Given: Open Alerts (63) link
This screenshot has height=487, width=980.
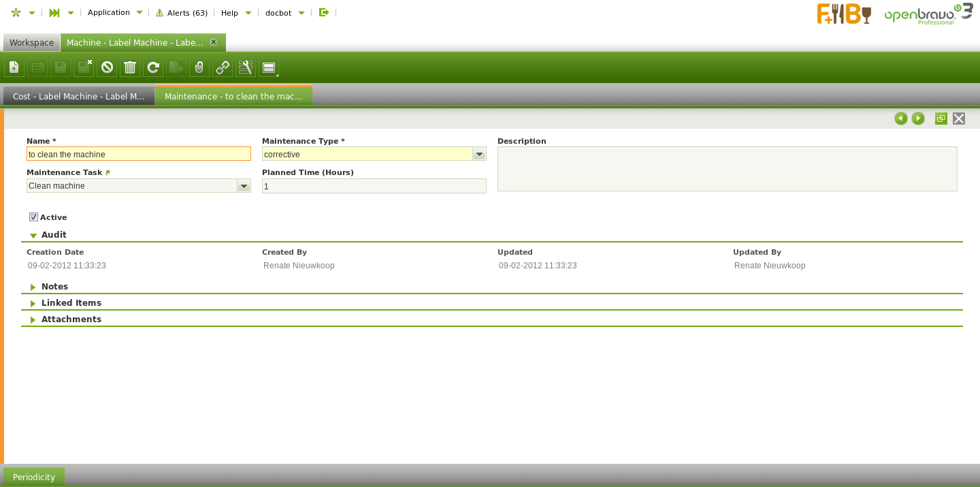Looking at the screenshot, I should [182, 13].
